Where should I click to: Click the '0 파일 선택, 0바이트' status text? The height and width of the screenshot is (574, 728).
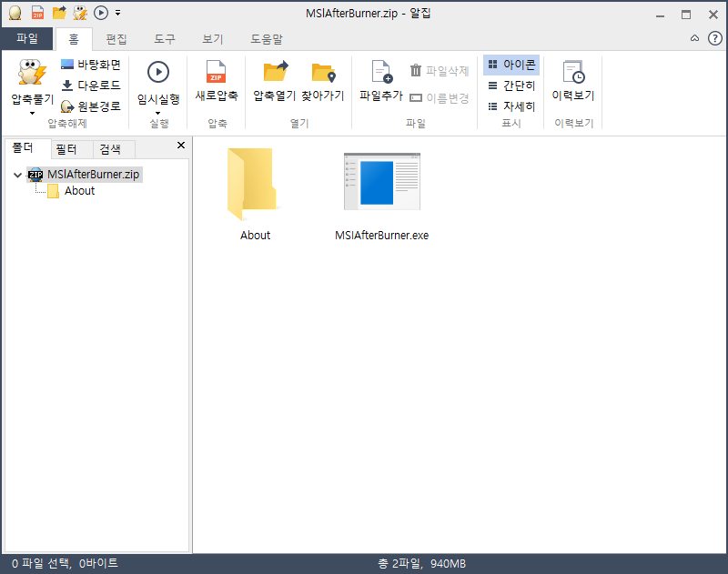[65, 563]
